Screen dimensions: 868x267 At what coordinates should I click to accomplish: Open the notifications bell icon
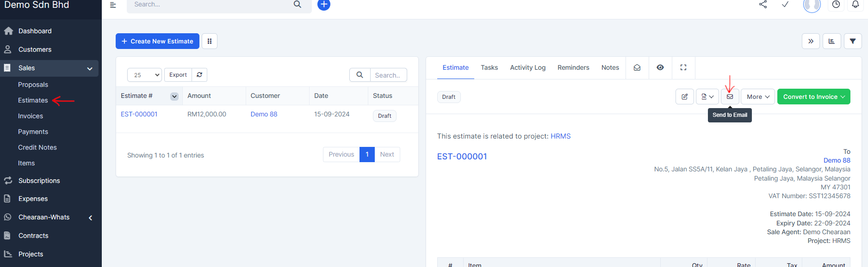[855, 5]
